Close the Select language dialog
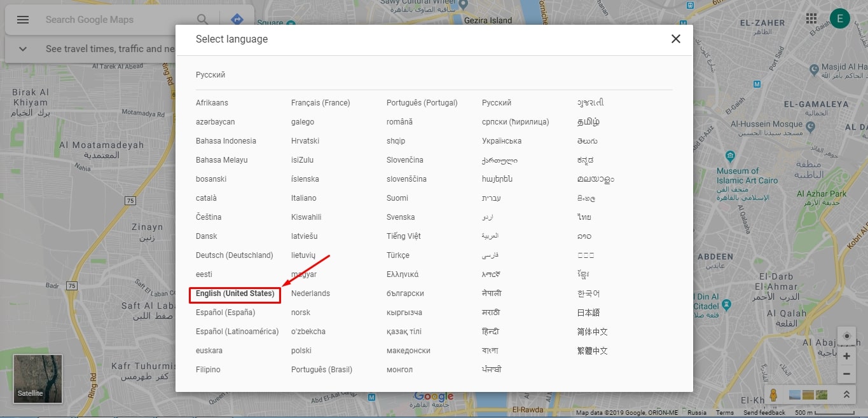This screenshot has width=868, height=418. (675, 39)
